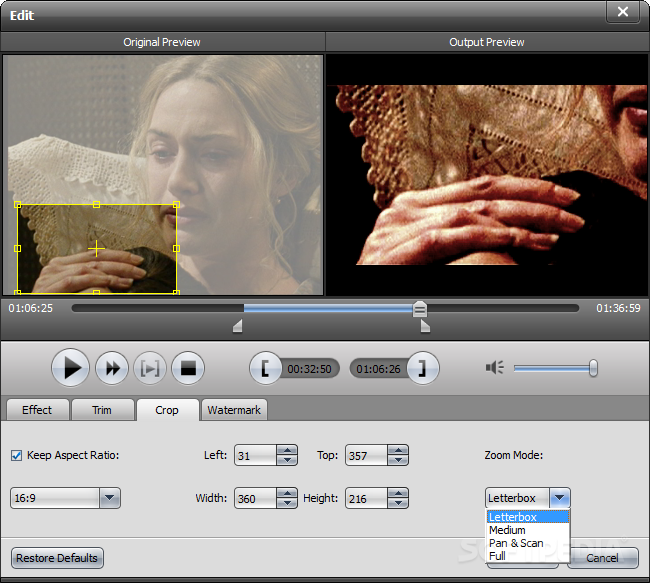Click the crop box center crosshair
650x583 pixels.
coord(96,248)
